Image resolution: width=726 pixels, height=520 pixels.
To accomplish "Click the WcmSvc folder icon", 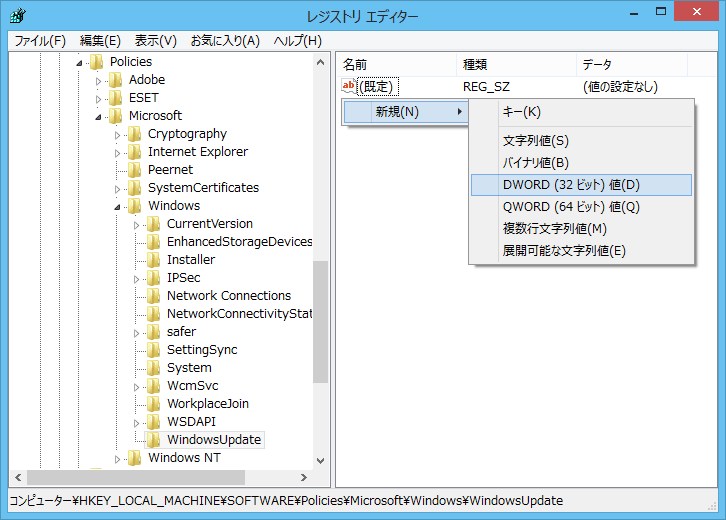I will [154, 386].
